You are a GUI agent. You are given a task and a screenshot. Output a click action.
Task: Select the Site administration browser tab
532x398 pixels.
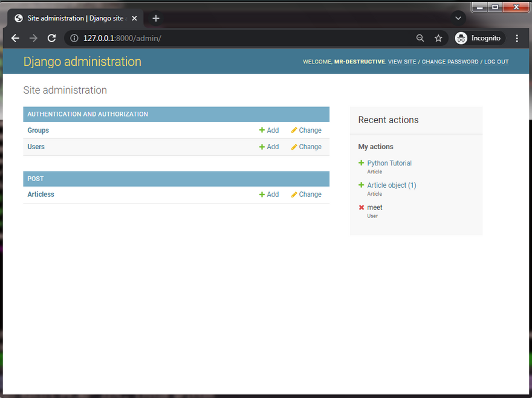73,18
